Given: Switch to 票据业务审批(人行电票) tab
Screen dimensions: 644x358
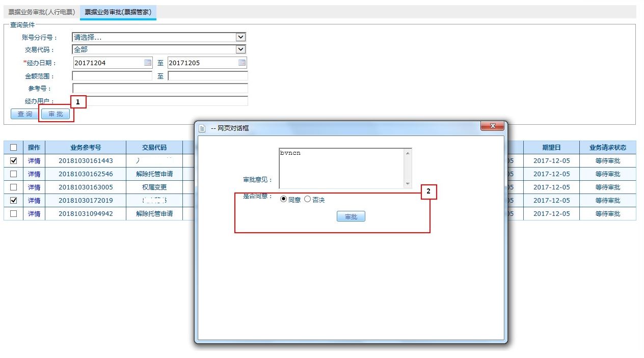Looking at the screenshot, I should tap(41, 12).
